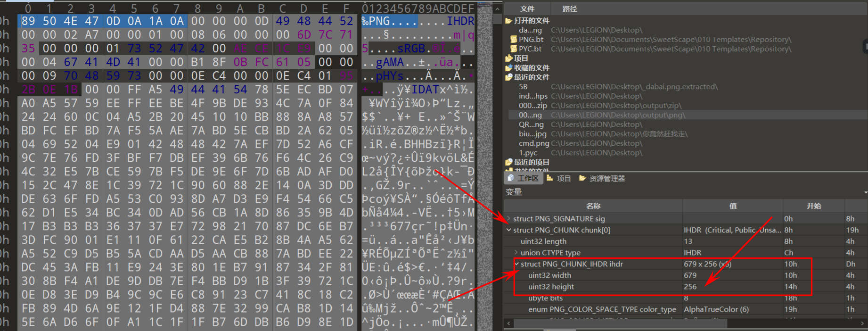This screenshot has height=331, width=868.
Task: Click the 收藏的文件 starred folder icon
Action: [x=508, y=68]
